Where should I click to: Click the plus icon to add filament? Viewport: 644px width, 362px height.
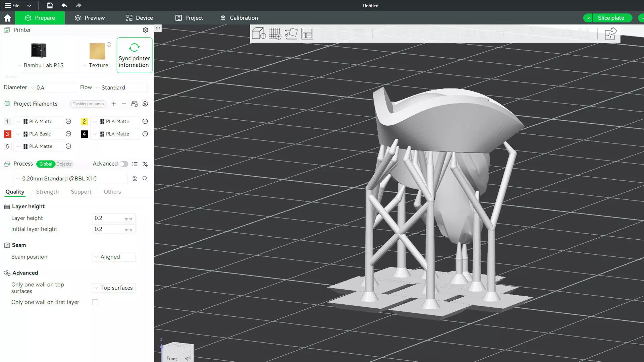click(114, 104)
